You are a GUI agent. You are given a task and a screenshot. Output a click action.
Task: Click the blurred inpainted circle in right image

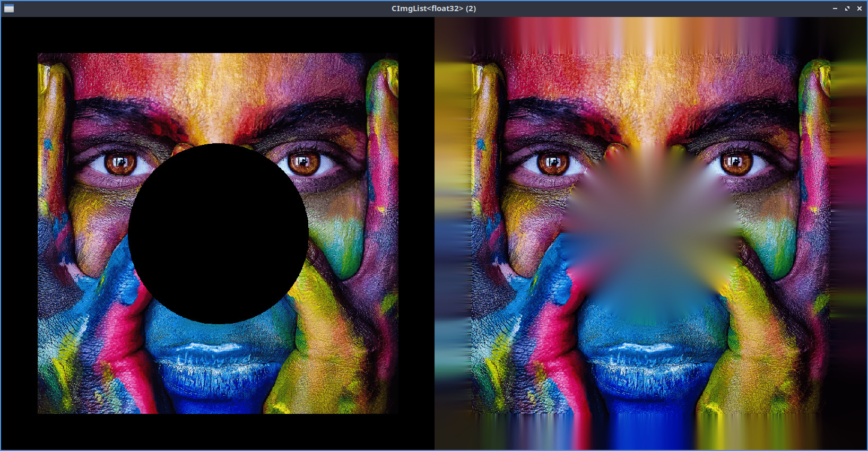tap(651, 233)
